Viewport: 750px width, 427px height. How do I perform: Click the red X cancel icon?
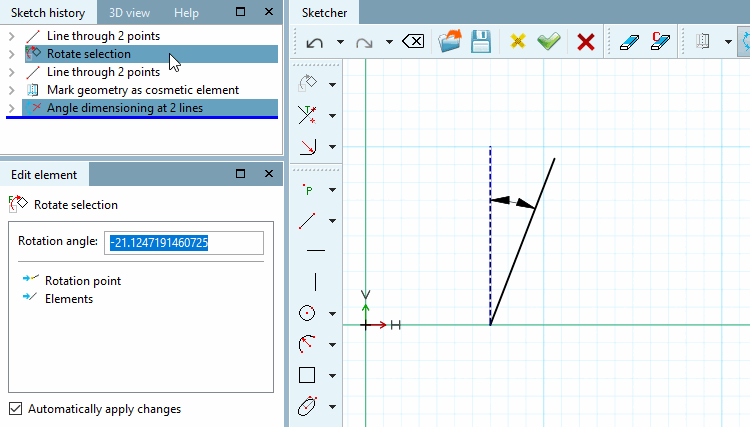(585, 42)
